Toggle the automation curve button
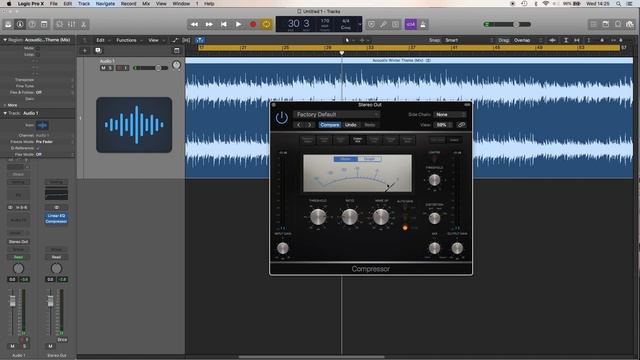 pos(175,40)
